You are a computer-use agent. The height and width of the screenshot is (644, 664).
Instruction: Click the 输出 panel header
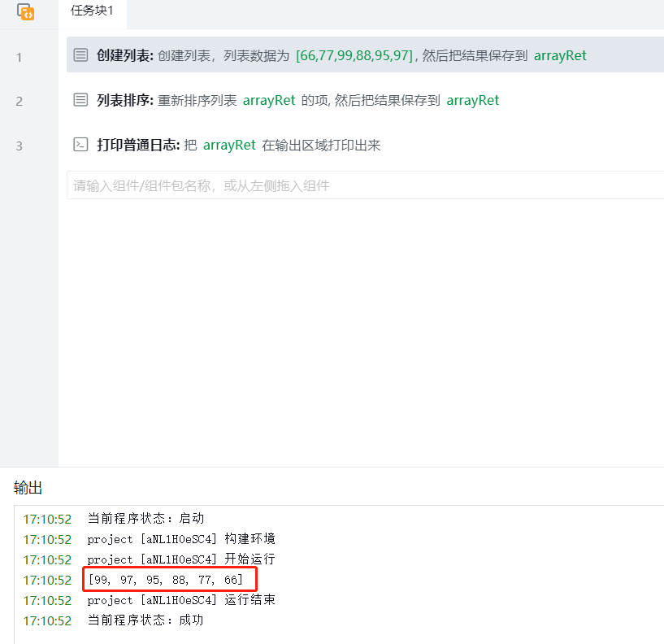coord(28,488)
